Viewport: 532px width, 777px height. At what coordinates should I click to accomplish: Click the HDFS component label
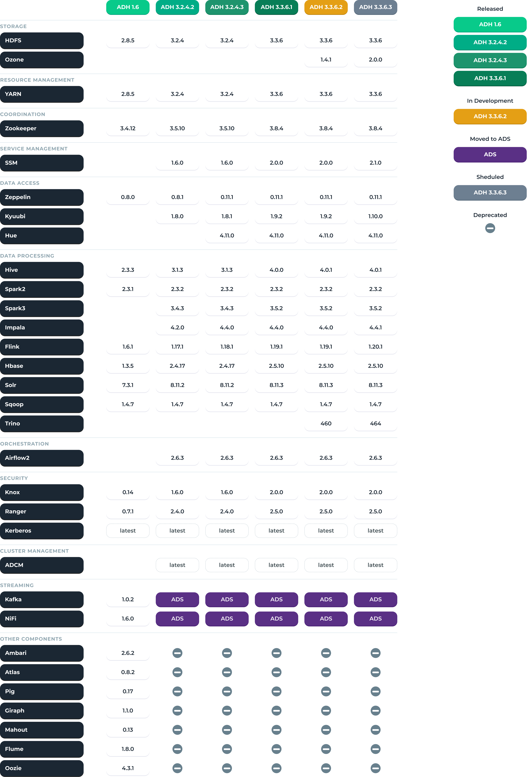click(42, 40)
